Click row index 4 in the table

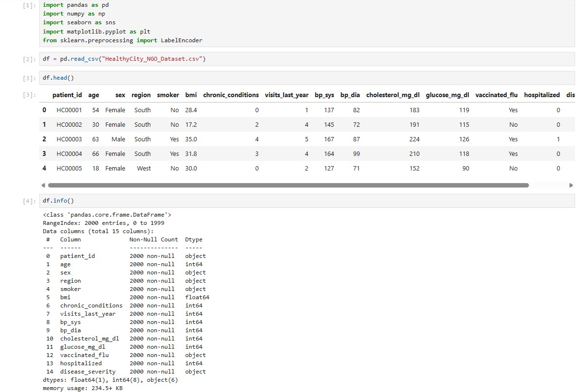(x=44, y=169)
